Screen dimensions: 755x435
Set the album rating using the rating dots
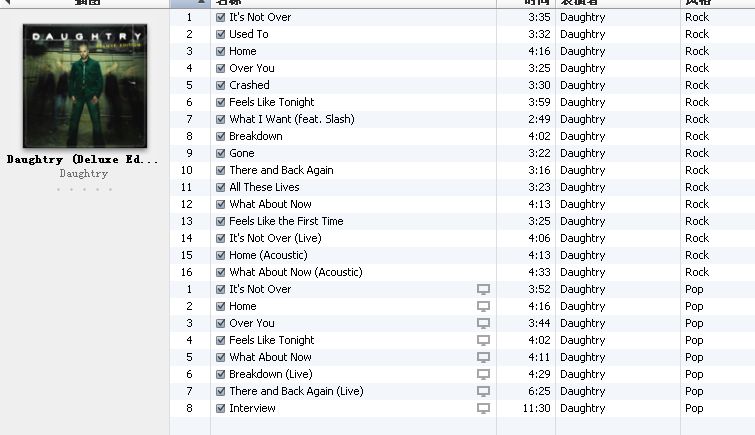tap(84, 189)
